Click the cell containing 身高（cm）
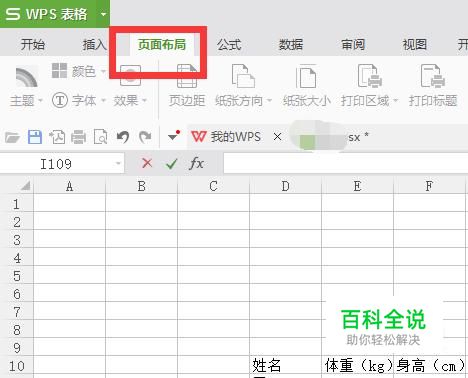The height and width of the screenshot is (378, 468). [x=429, y=366]
